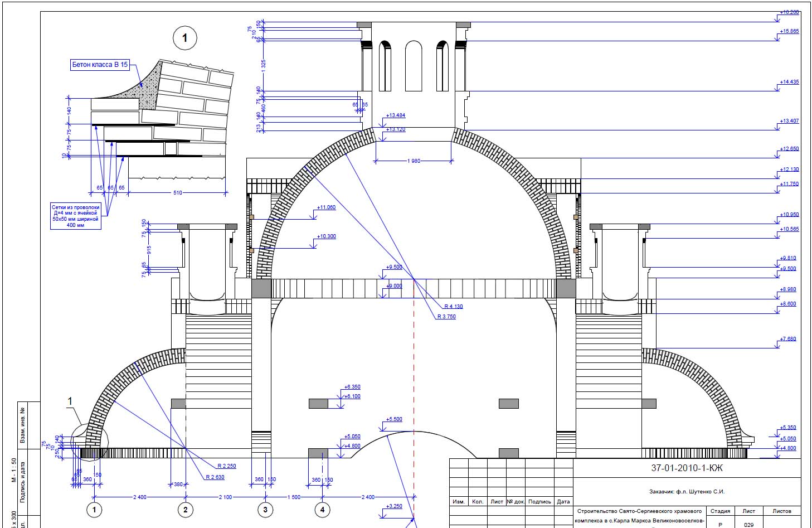Select the '510' dimension in detail 1
This screenshot has width=812, height=528.
(177, 193)
